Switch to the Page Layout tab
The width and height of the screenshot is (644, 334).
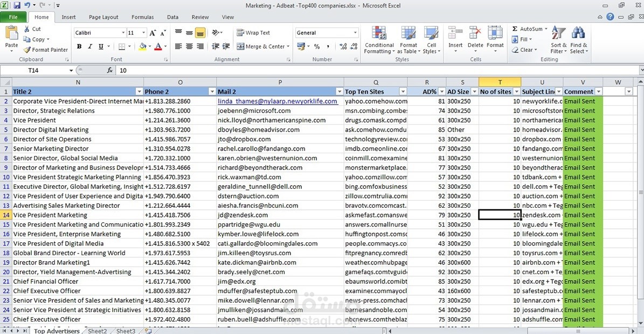tap(103, 17)
